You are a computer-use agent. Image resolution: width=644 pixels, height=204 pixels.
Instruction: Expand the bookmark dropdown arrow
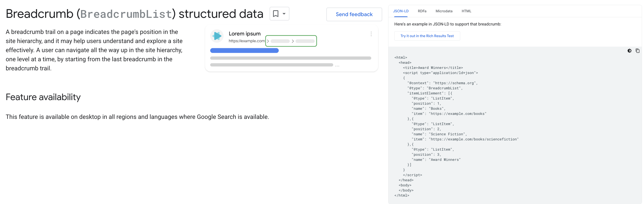coord(284,14)
